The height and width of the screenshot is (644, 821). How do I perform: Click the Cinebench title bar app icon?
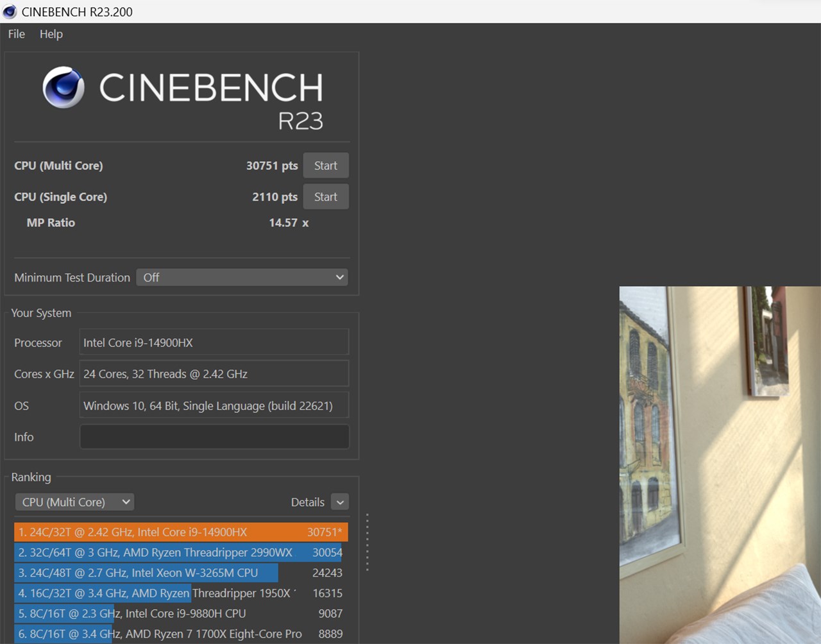10,12
